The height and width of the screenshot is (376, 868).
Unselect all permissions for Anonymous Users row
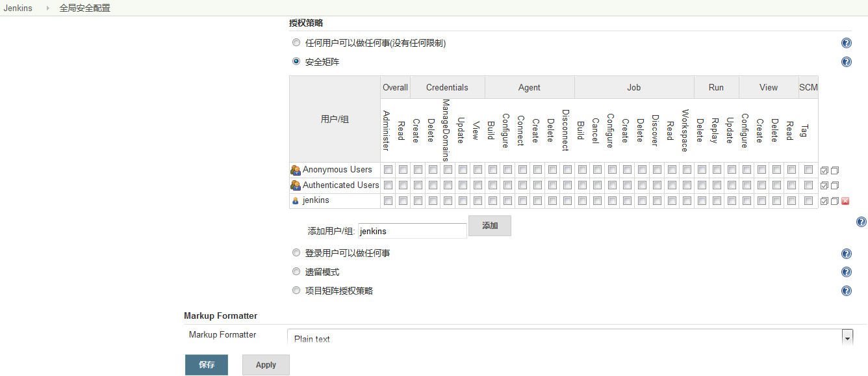(835, 170)
